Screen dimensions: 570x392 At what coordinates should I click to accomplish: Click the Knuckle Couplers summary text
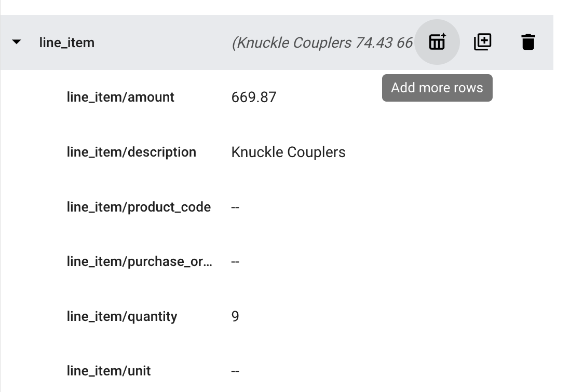point(322,43)
